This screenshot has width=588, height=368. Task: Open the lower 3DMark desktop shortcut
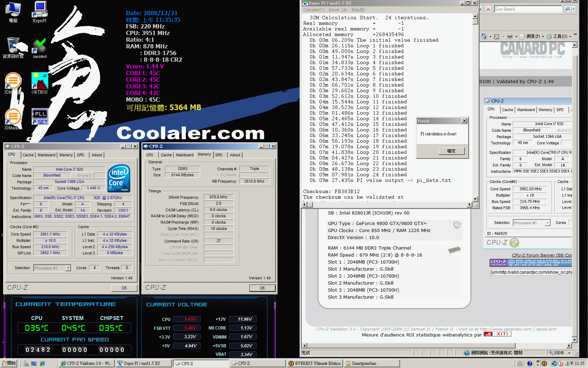coord(13,119)
